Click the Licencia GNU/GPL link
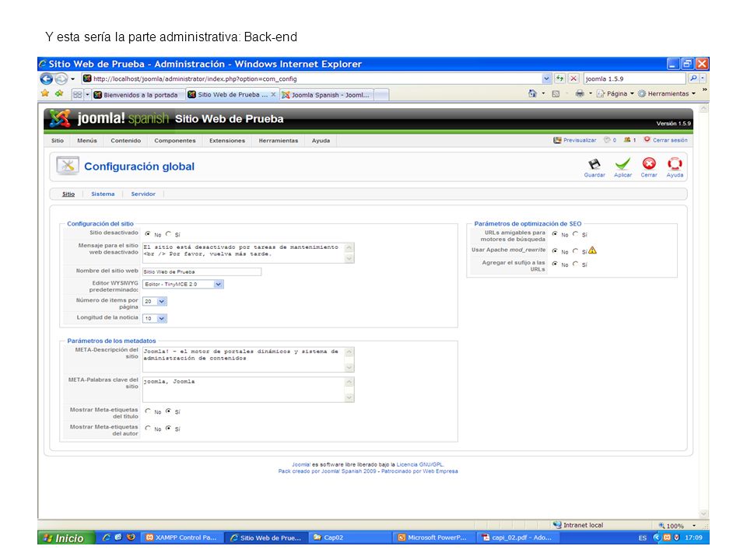The image size is (747, 560). pyautogui.click(x=419, y=464)
